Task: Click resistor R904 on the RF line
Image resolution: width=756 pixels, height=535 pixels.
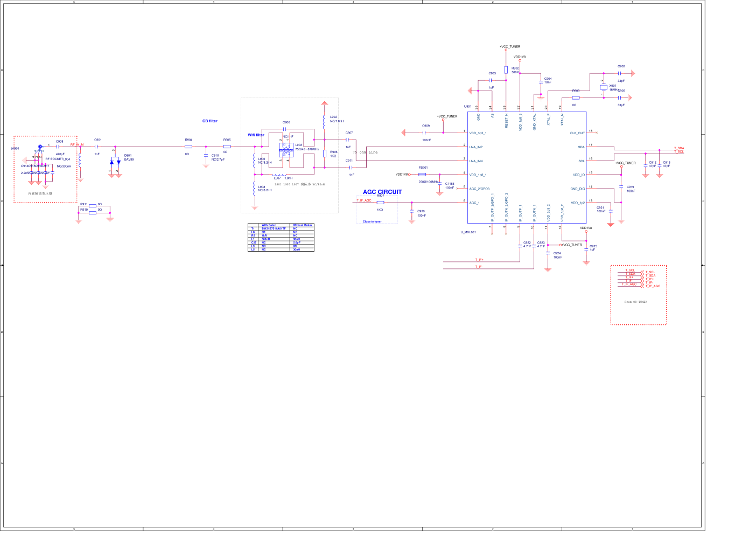Action: coord(188,147)
